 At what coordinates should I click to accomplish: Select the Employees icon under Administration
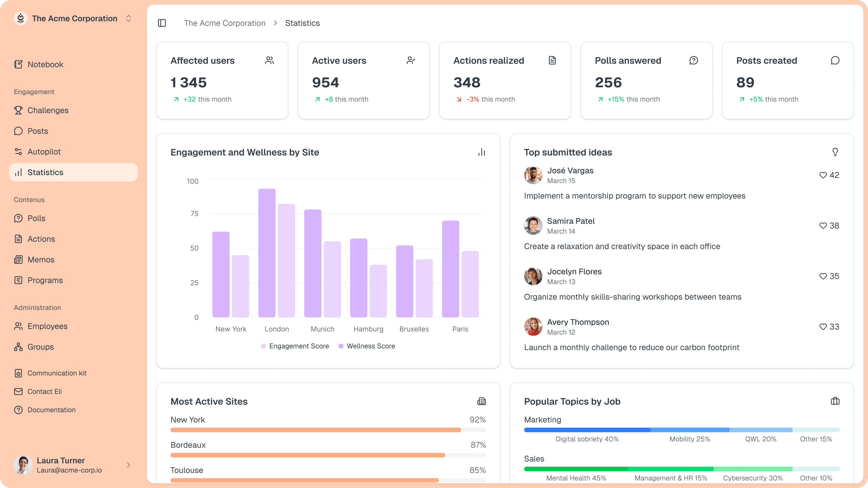point(19,326)
